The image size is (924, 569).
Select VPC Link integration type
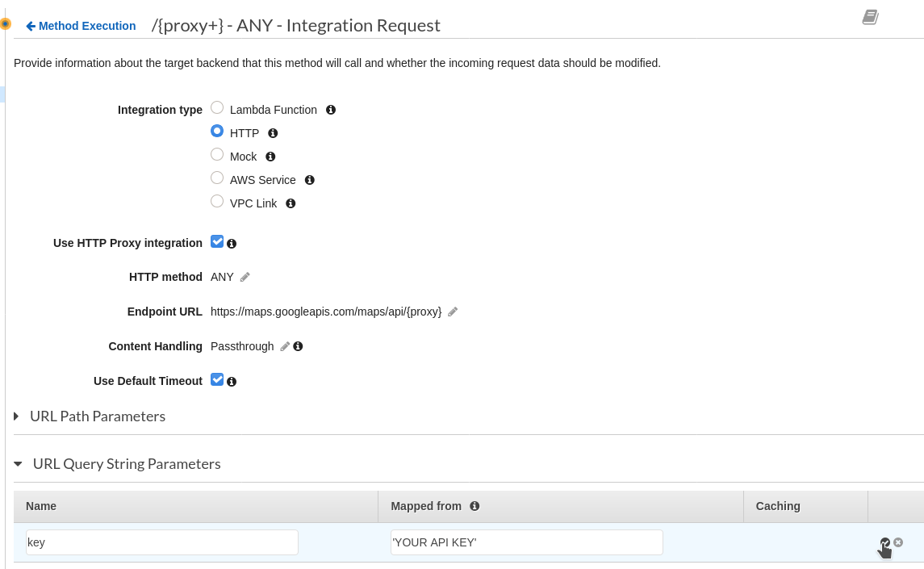pyautogui.click(x=217, y=201)
